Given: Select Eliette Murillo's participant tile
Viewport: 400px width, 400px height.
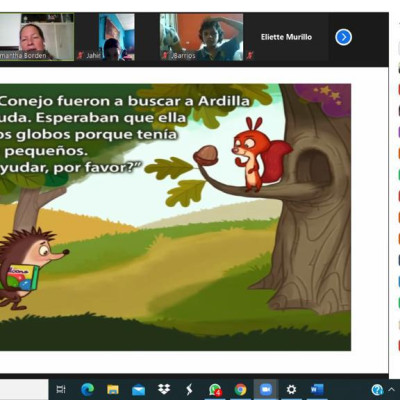Looking at the screenshot, I should click(x=287, y=37).
